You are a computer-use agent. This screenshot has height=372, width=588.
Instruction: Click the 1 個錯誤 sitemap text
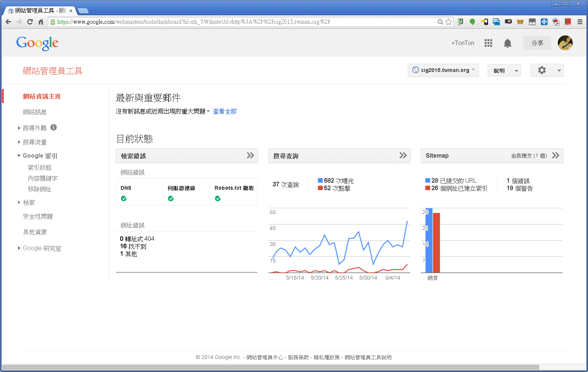(518, 181)
